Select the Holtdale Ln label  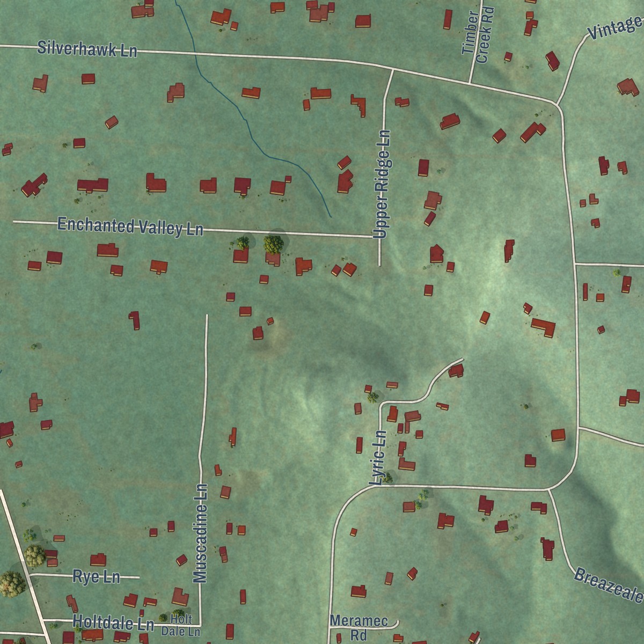tap(113, 623)
